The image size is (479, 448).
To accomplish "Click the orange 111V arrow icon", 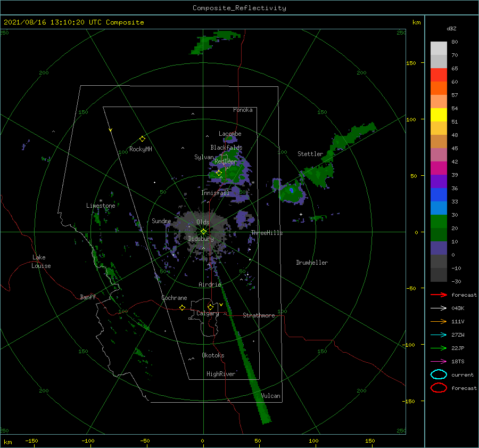I will point(439,321).
